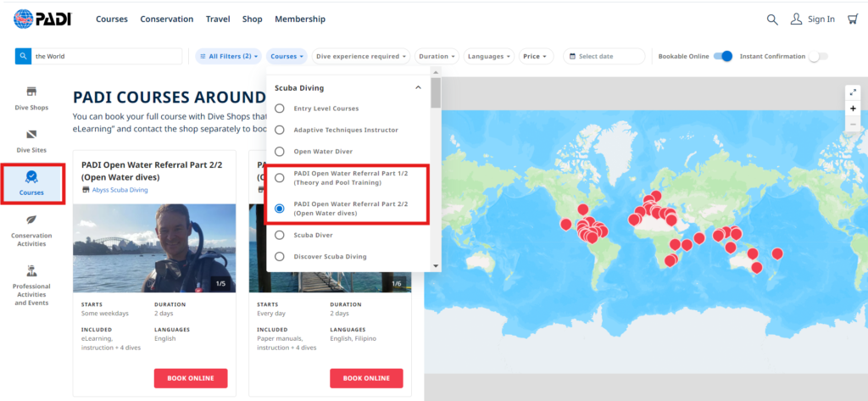The width and height of the screenshot is (868, 401).
Task: Select Open Water Diver radio option
Action: click(279, 151)
